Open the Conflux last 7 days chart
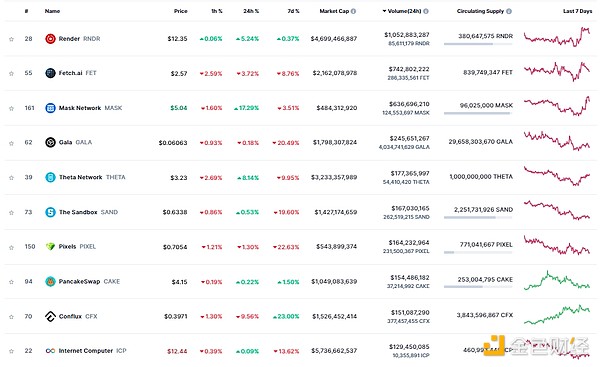Image resolution: width=600 pixels, height=367 pixels. 557,315
